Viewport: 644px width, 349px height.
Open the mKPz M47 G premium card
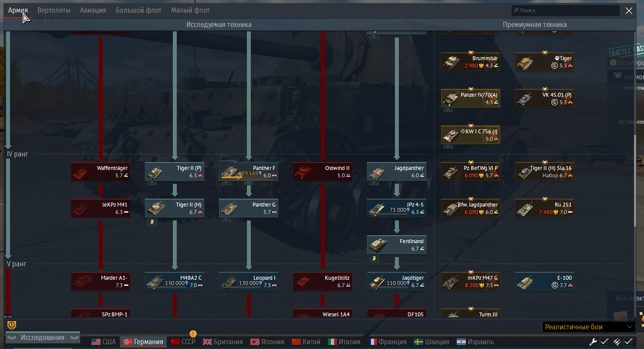pyautogui.click(x=471, y=281)
